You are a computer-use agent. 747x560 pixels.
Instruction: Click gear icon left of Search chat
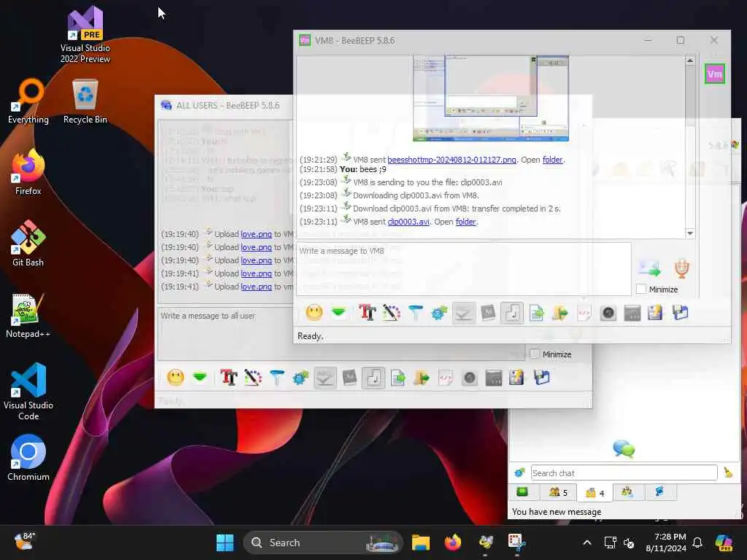pos(519,472)
